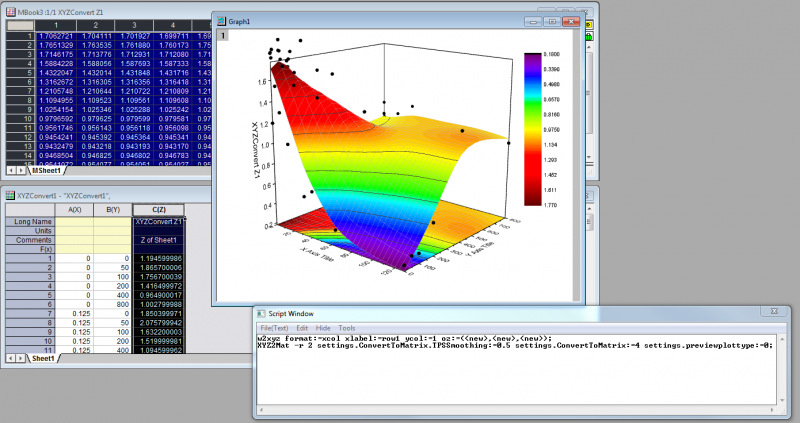Click MBook3 vertical scrollbar down arrow
Viewport: 800px width, 423px height.
(x=589, y=158)
